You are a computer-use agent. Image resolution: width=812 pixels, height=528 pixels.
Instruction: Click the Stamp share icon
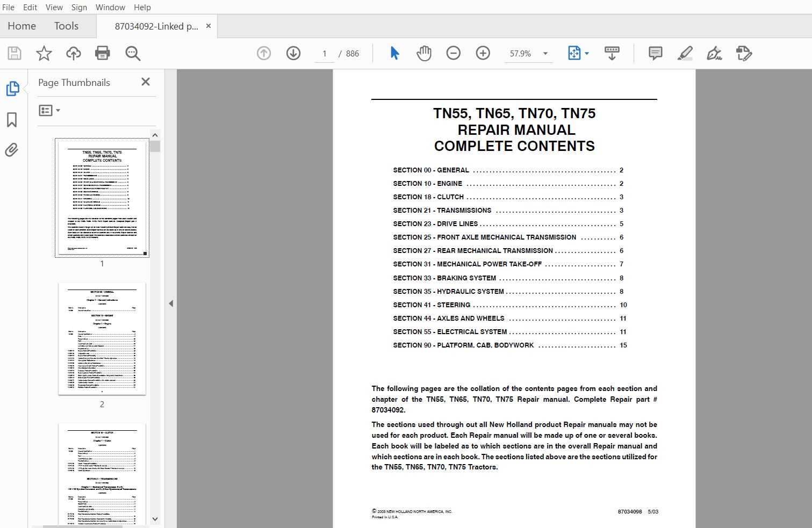coord(744,53)
